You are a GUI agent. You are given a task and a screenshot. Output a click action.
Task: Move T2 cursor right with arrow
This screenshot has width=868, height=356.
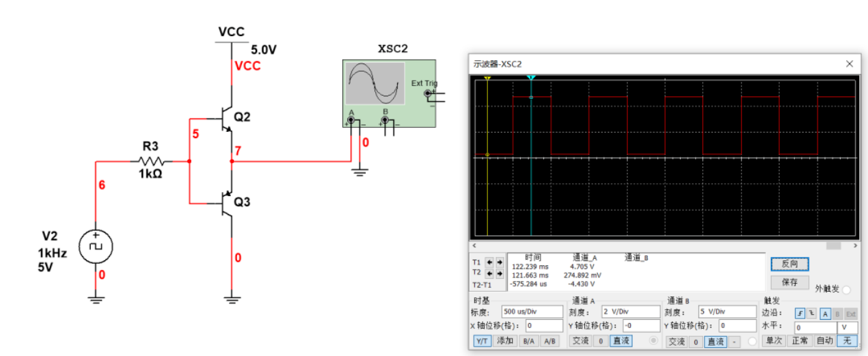(x=499, y=273)
